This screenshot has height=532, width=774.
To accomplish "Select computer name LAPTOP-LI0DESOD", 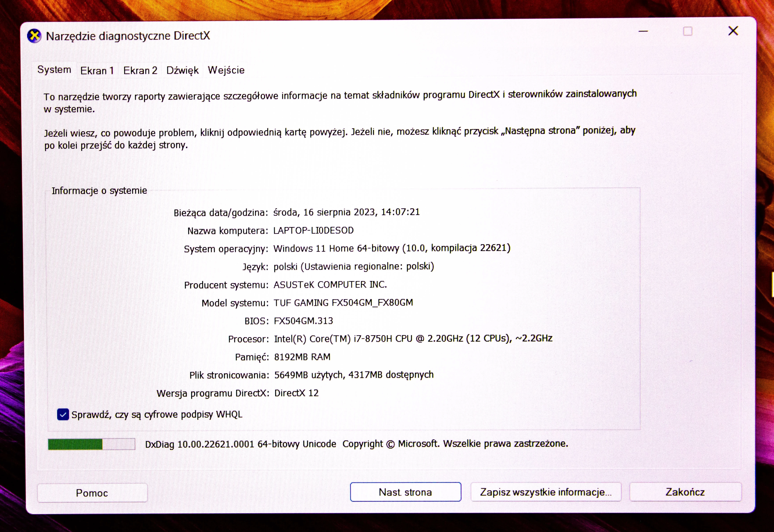I will coord(313,230).
